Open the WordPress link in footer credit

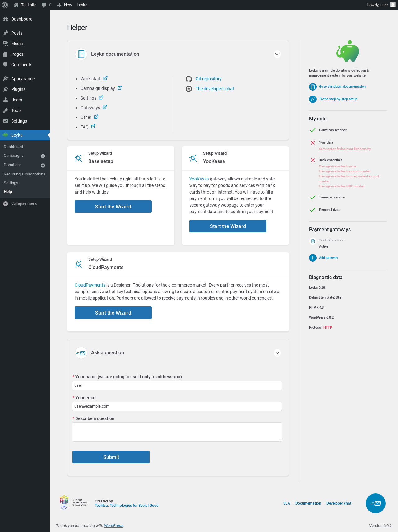[x=114, y=526]
